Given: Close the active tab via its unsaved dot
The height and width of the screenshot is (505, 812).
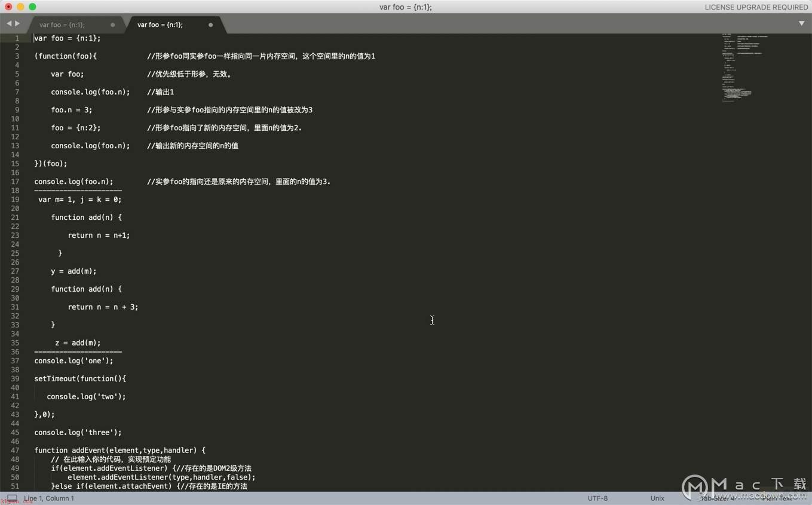Looking at the screenshot, I should (210, 25).
